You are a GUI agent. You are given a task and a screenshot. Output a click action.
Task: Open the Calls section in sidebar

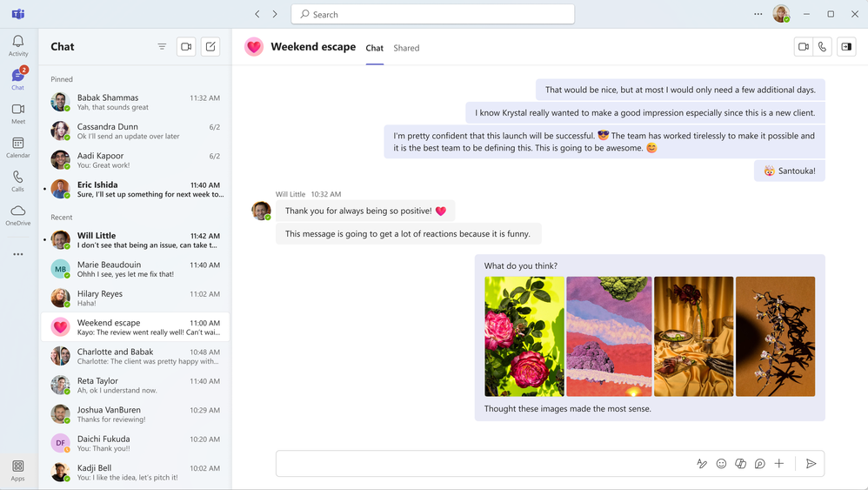17,181
